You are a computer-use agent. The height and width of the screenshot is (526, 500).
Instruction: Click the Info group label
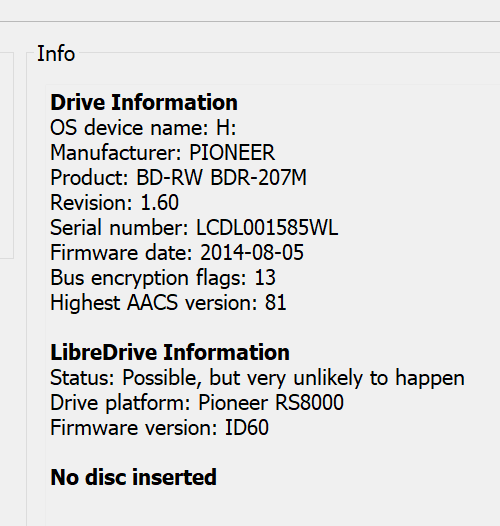[x=56, y=54]
